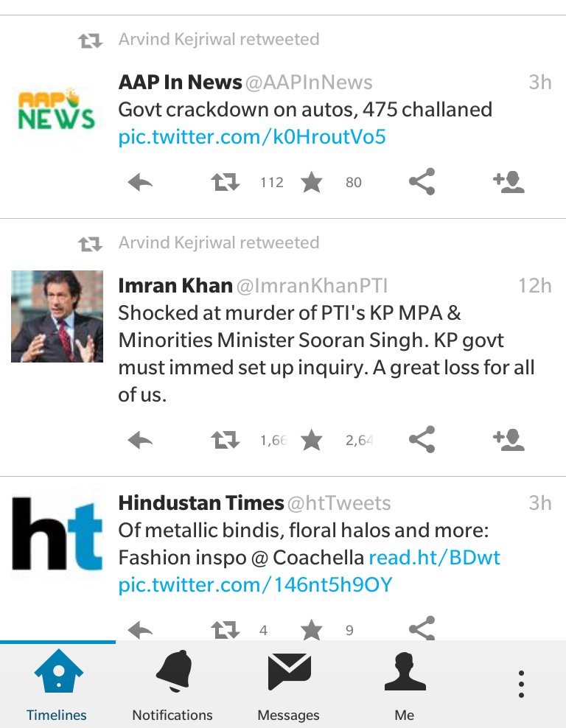The width and height of the screenshot is (566, 728).
Task: Reply to Imran Khan's tweet
Action: tap(140, 440)
